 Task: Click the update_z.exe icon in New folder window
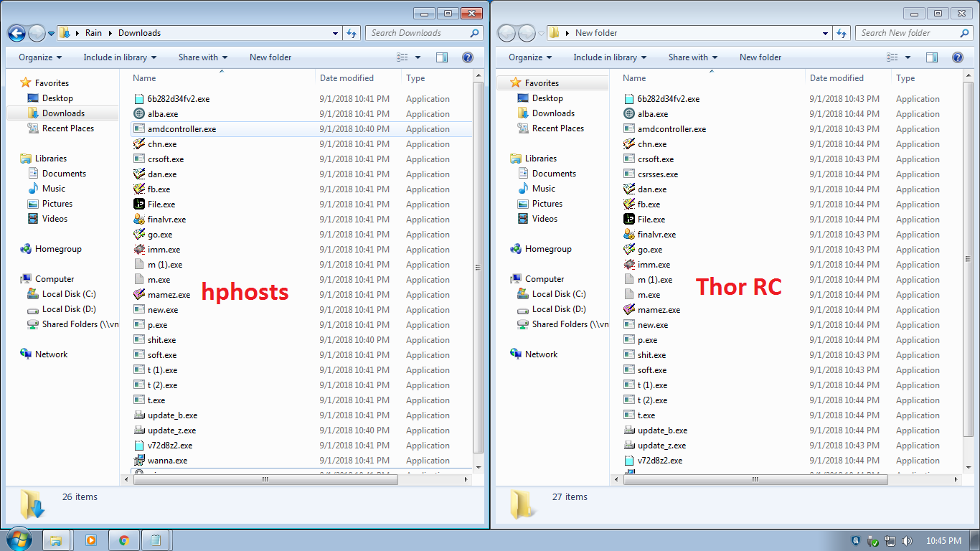click(x=630, y=446)
